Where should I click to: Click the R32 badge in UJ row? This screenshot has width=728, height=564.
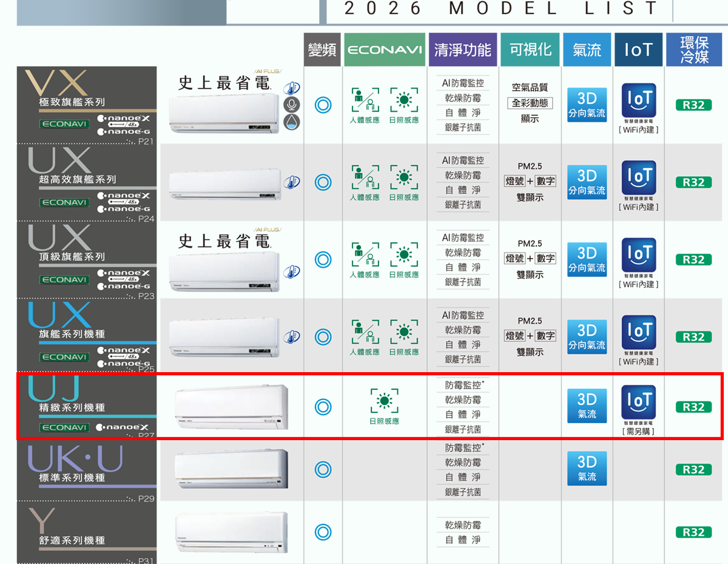click(693, 407)
